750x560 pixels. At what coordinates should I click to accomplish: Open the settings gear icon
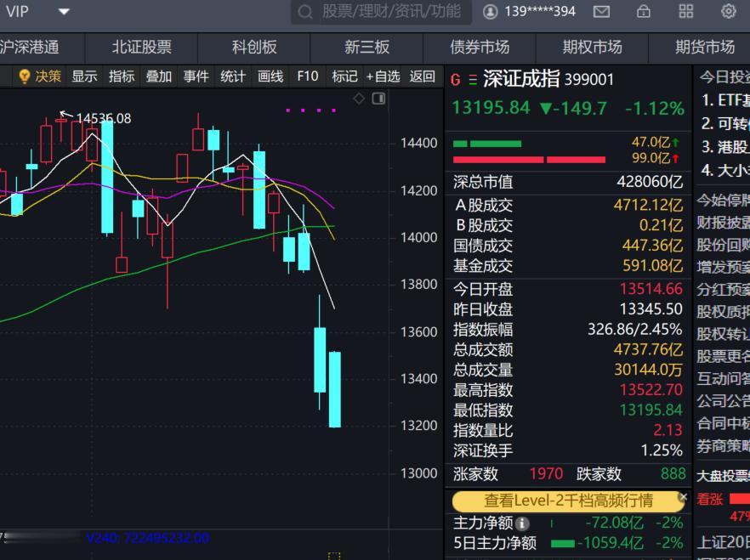tap(728, 12)
